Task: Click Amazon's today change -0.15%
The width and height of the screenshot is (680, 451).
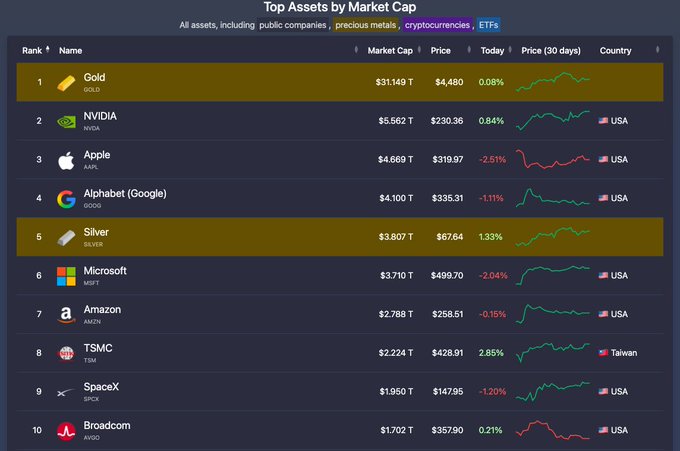Action: (492, 314)
